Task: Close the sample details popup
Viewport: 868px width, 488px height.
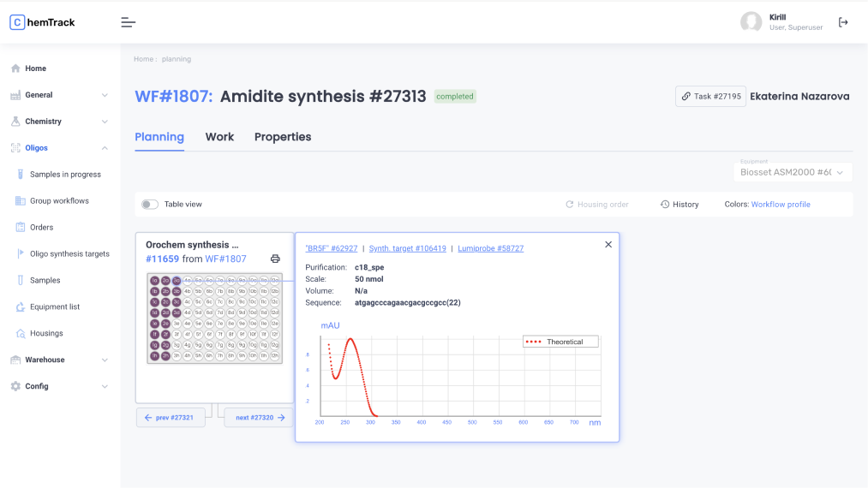Action: click(x=608, y=245)
